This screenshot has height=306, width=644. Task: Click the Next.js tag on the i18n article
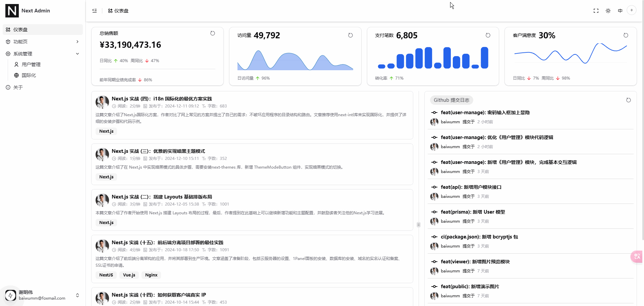106,131
